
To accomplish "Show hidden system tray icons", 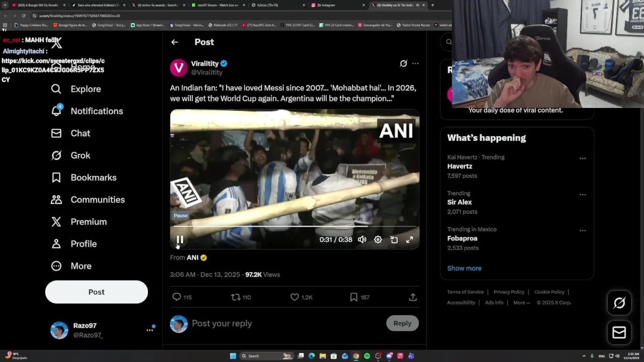I will tap(584, 356).
